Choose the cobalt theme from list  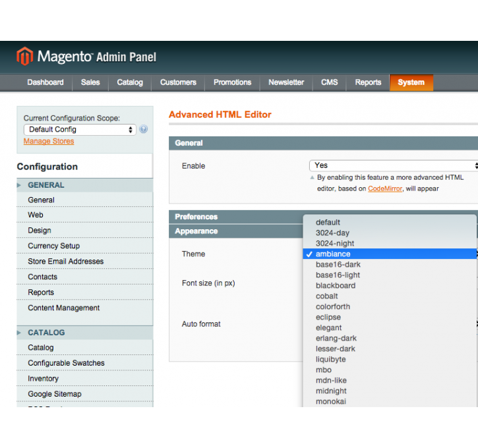click(x=327, y=296)
